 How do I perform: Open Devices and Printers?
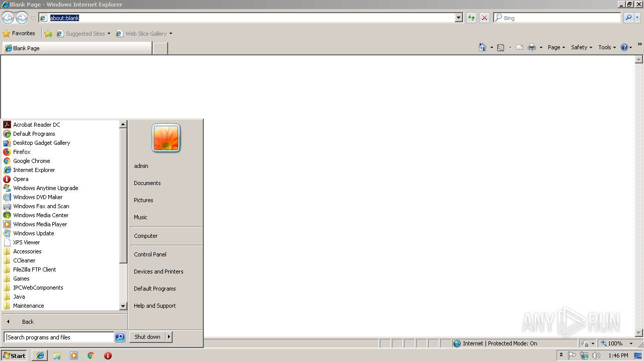[x=158, y=271]
